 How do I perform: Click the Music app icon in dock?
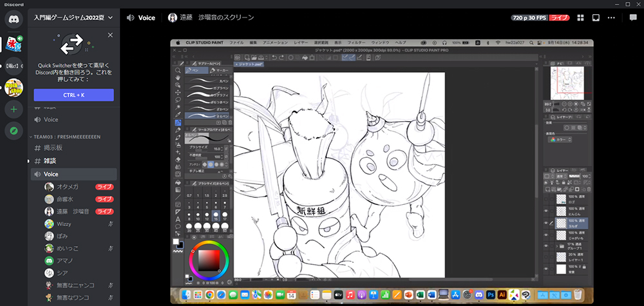point(350,294)
